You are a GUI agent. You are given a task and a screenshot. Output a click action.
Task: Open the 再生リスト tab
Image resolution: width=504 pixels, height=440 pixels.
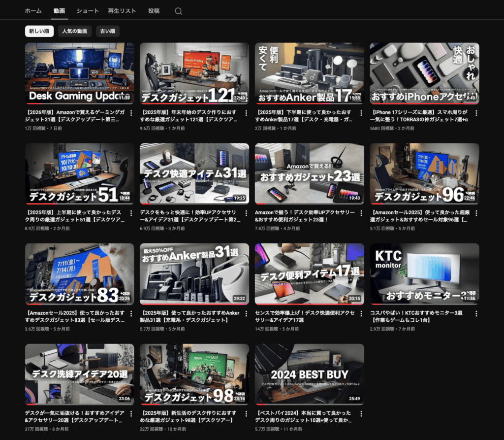(x=122, y=11)
